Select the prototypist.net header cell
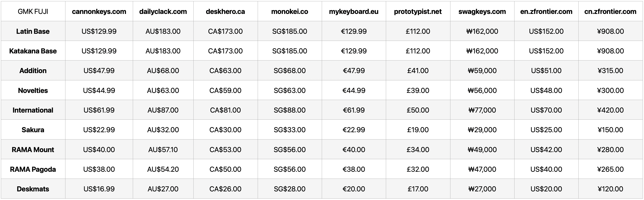 (x=418, y=11)
